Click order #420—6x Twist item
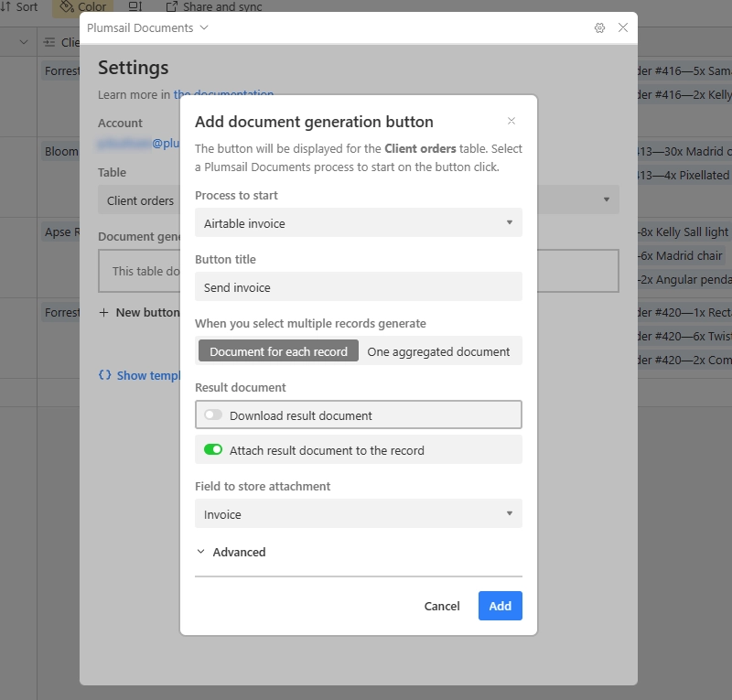The height and width of the screenshot is (700, 732). (684, 336)
